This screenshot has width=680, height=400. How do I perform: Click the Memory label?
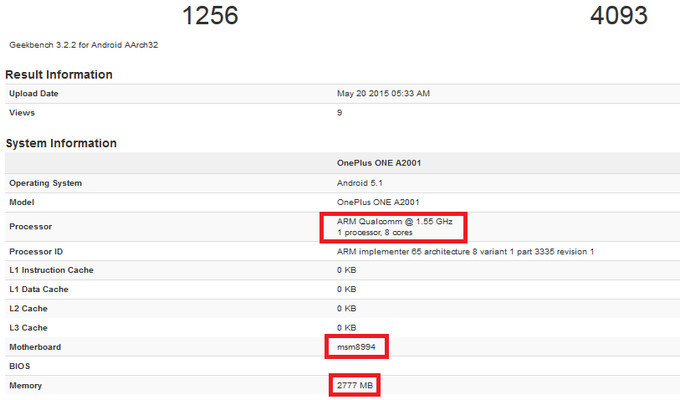(x=26, y=386)
